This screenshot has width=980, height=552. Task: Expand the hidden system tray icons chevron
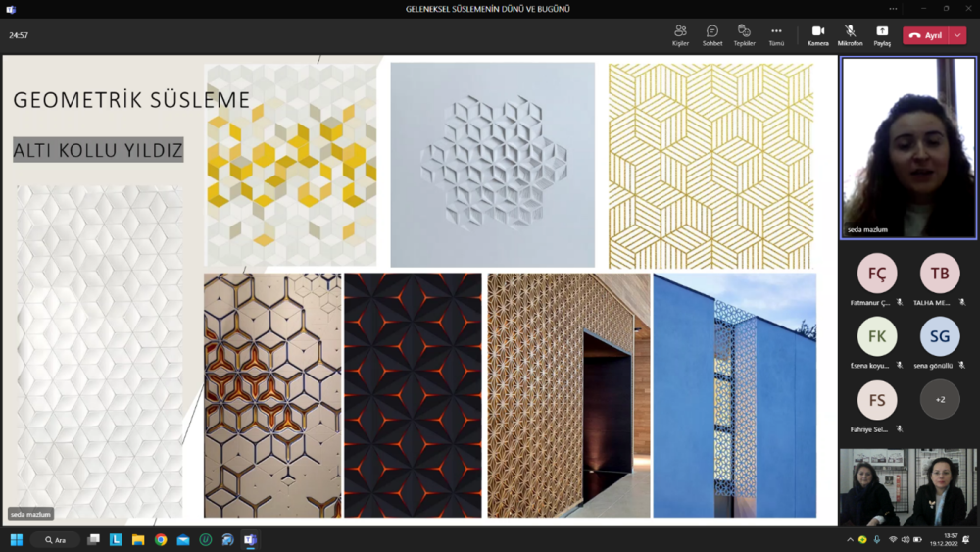click(x=850, y=540)
